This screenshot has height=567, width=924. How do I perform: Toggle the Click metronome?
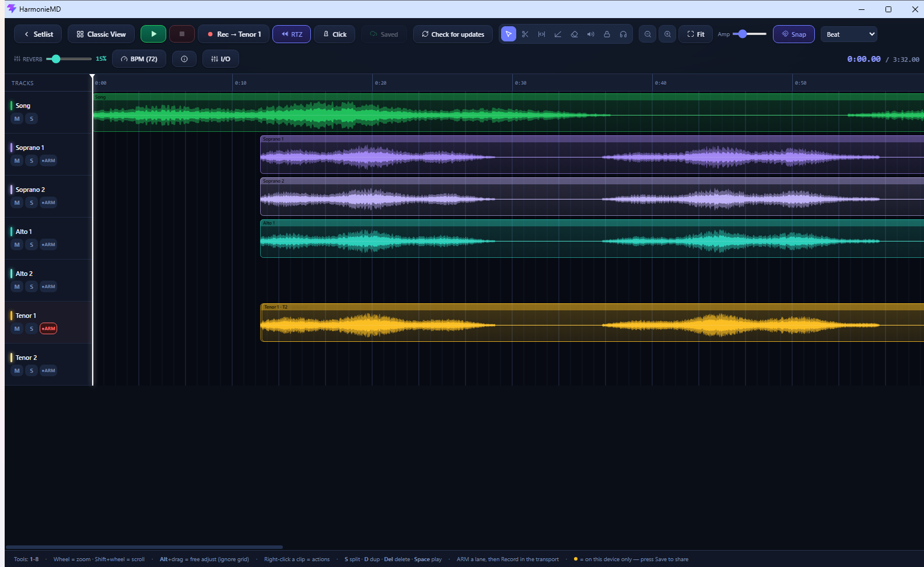pos(335,34)
